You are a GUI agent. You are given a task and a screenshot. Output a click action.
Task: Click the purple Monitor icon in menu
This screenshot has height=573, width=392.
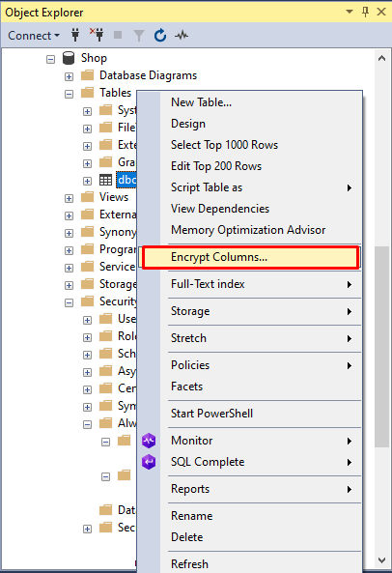pos(149,441)
